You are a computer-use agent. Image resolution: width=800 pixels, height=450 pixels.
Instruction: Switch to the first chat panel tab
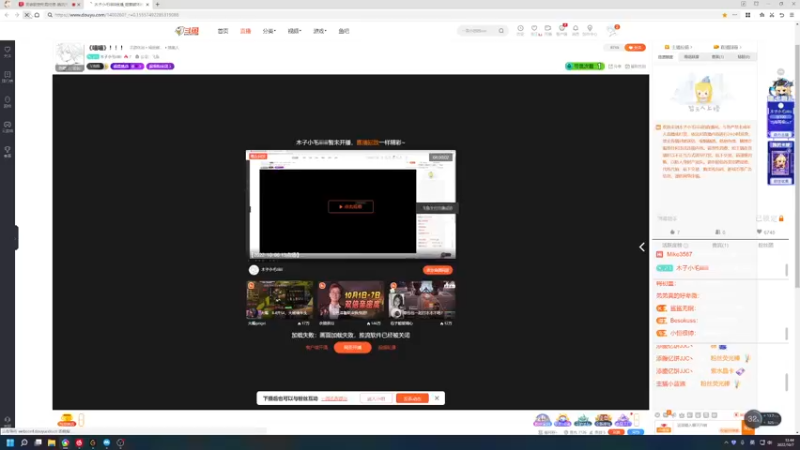(x=665, y=57)
